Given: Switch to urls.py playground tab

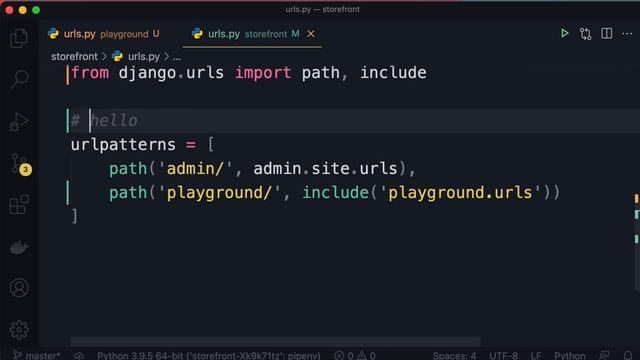Looking at the screenshot, I should (x=104, y=34).
